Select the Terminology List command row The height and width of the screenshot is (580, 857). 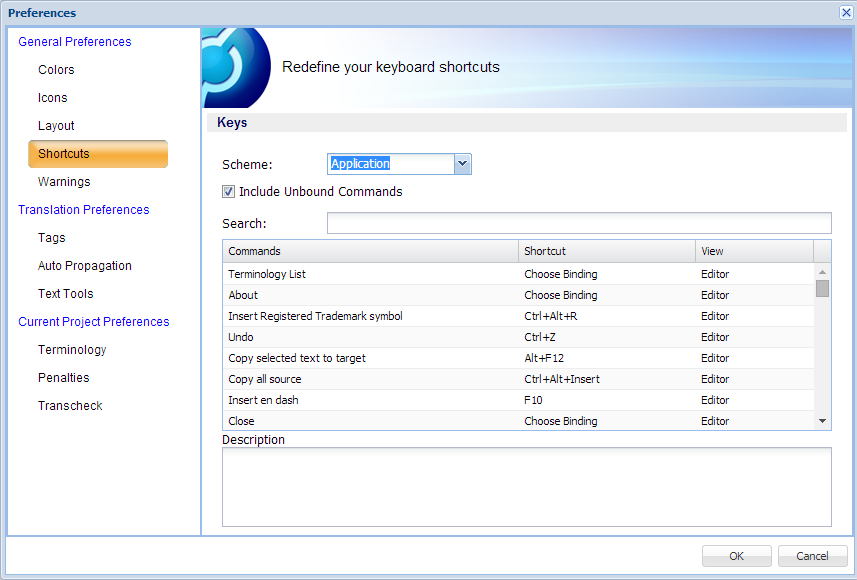pyautogui.click(x=518, y=274)
